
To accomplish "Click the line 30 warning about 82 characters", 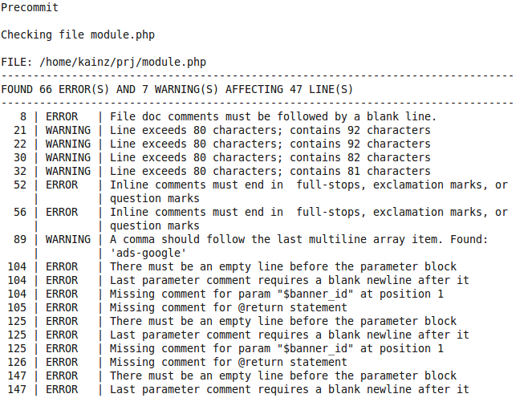I will pos(270,158).
